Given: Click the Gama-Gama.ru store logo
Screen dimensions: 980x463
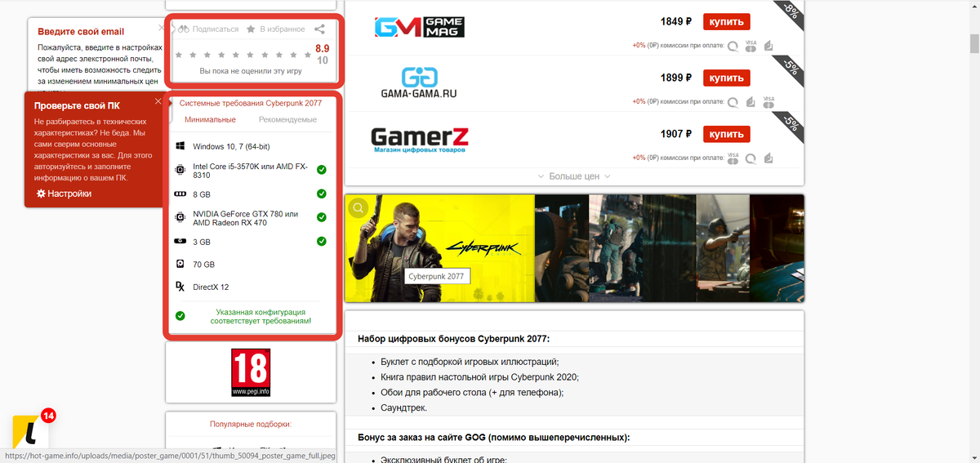Looking at the screenshot, I should pos(419,82).
